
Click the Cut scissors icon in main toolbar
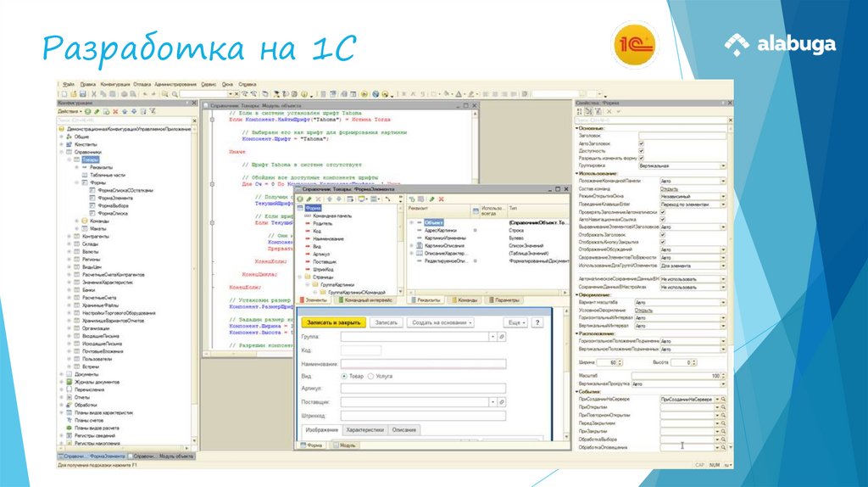coord(93,94)
